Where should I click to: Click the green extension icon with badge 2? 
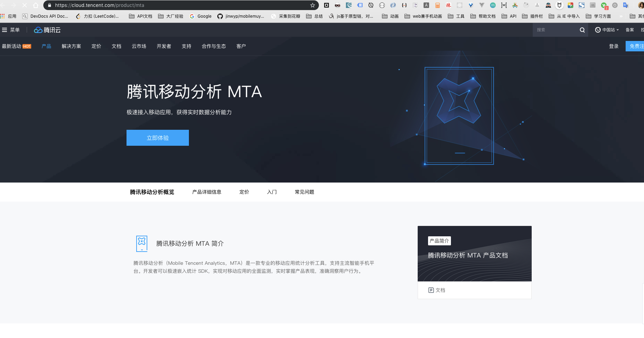(x=604, y=6)
